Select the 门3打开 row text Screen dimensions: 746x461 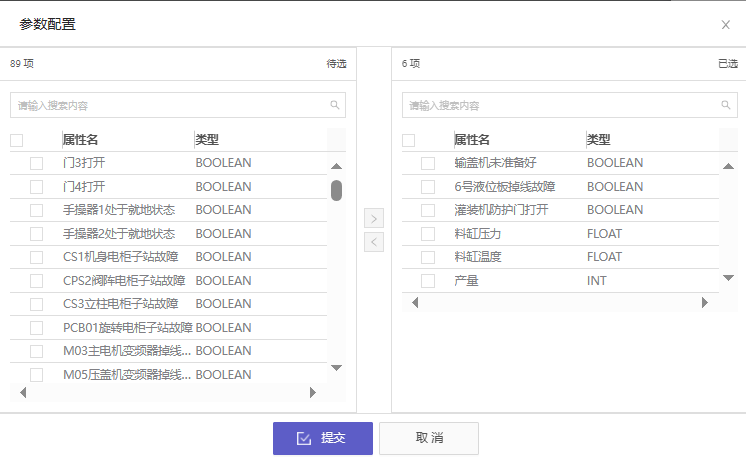[x=84, y=163]
